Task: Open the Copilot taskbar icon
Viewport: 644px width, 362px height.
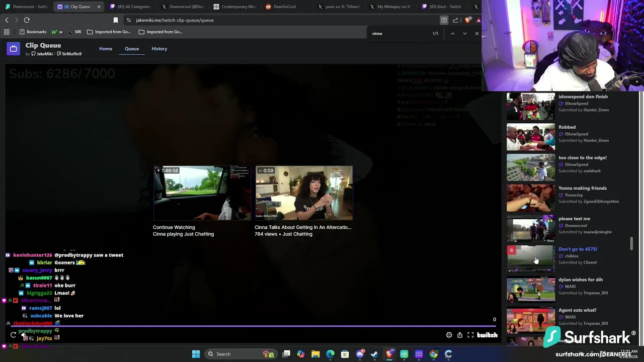Action: [301, 354]
